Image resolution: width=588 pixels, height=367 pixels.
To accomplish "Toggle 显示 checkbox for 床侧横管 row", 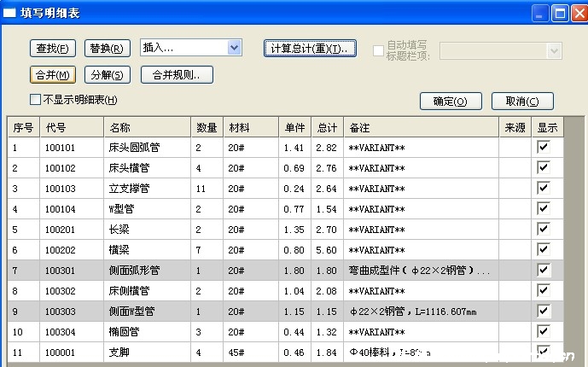I will (x=544, y=290).
